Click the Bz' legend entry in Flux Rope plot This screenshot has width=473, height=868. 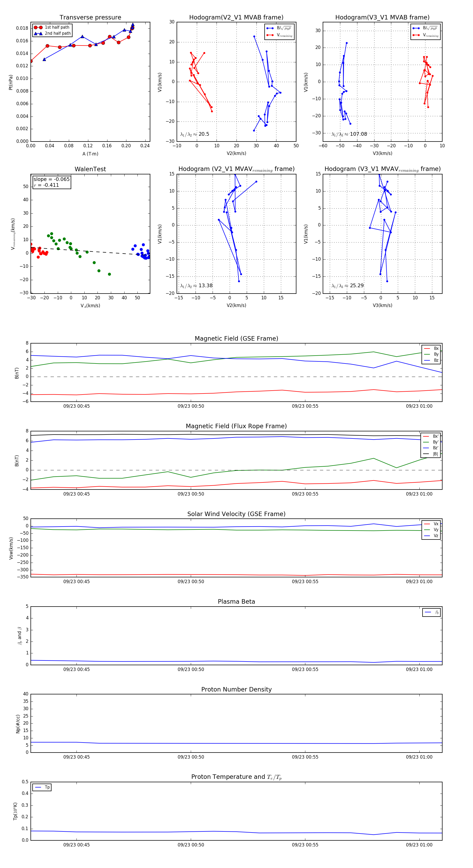click(431, 448)
